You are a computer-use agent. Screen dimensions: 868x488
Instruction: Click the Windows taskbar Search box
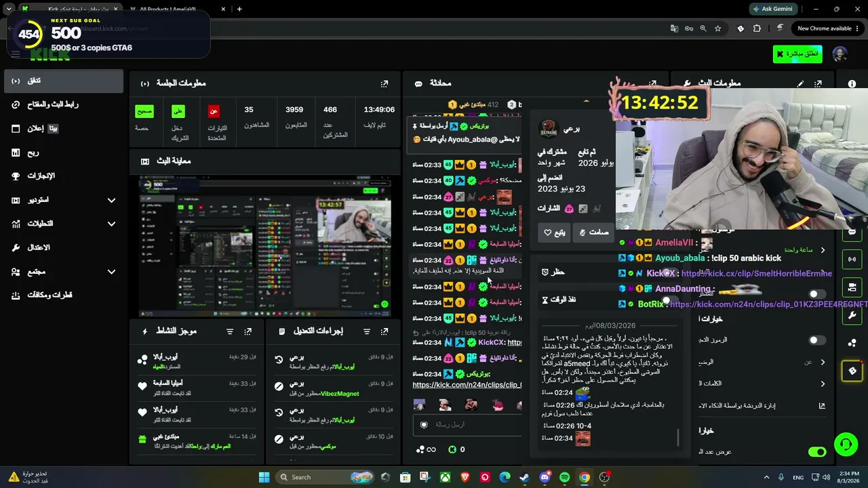[x=324, y=477]
